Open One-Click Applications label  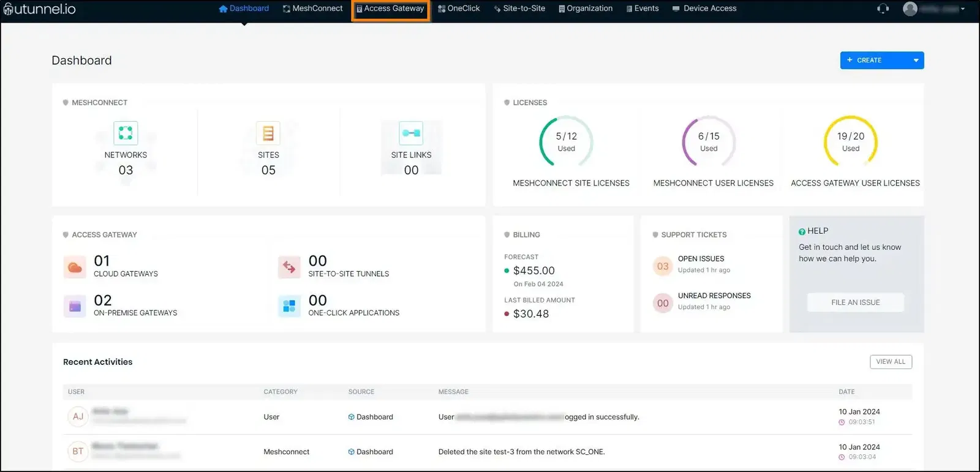click(353, 313)
